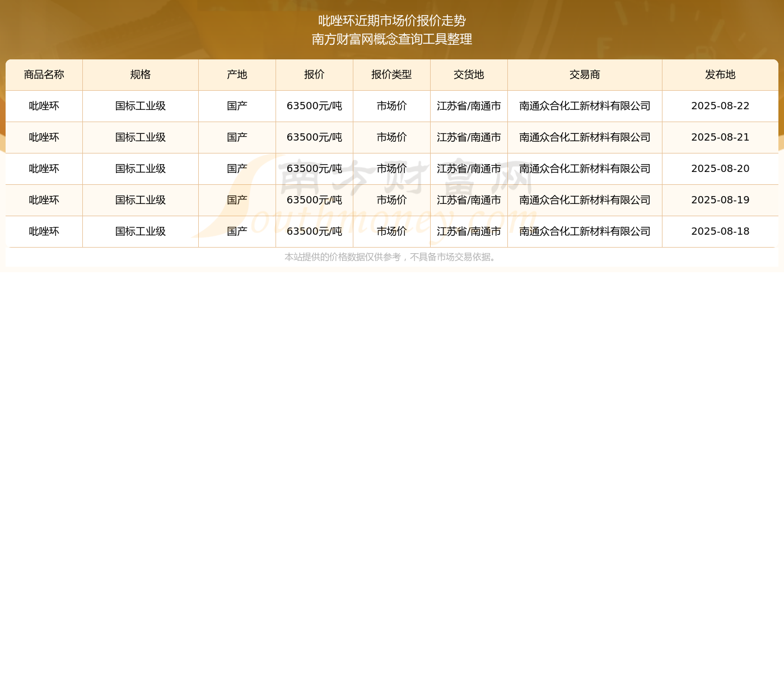
Task: Click the subtitle 南方财富网概念查询工具整理
Action: tap(392, 39)
